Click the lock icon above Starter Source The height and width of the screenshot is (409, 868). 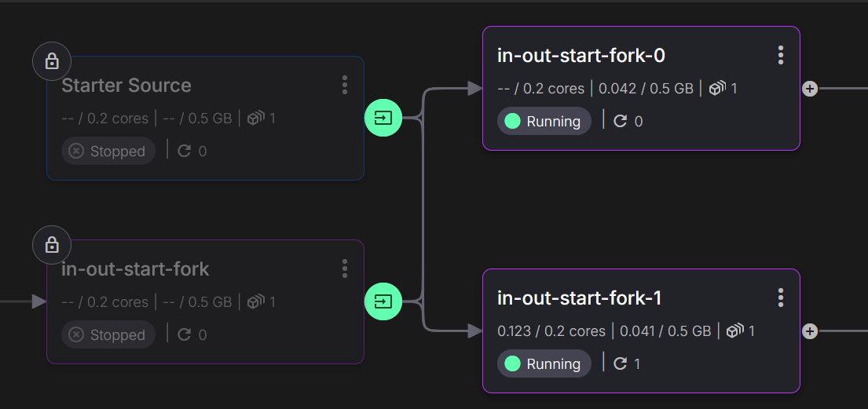pyautogui.click(x=52, y=61)
